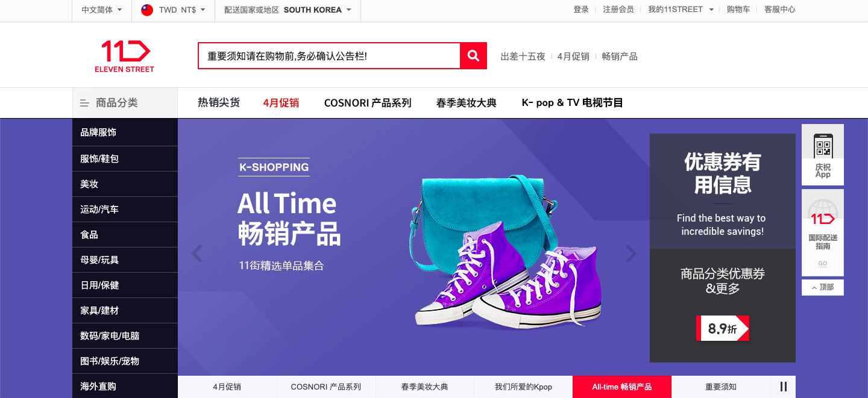868x398 pixels.
Task: Open the K-pop & TV 电视节目 tab
Action: pyautogui.click(x=572, y=103)
